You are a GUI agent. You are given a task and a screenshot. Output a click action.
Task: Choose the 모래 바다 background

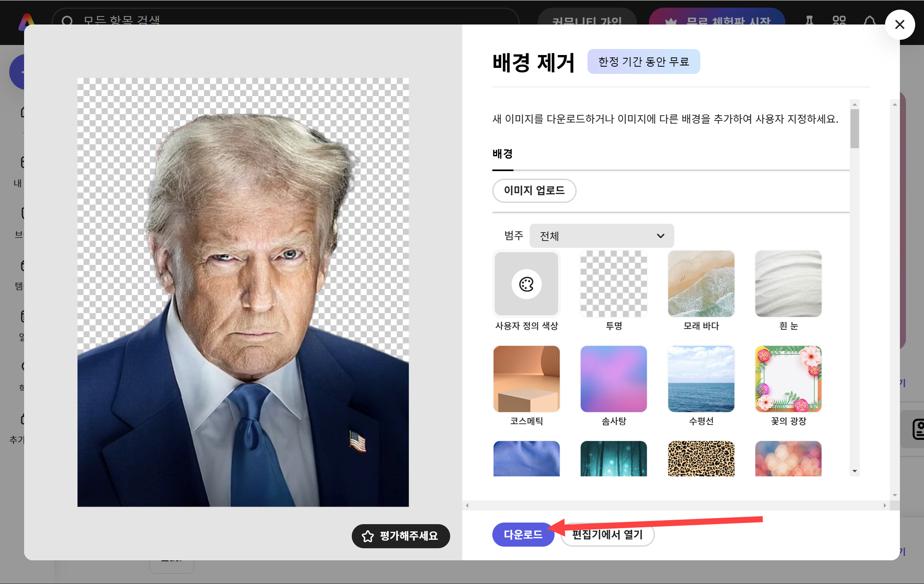click(701, 284)
